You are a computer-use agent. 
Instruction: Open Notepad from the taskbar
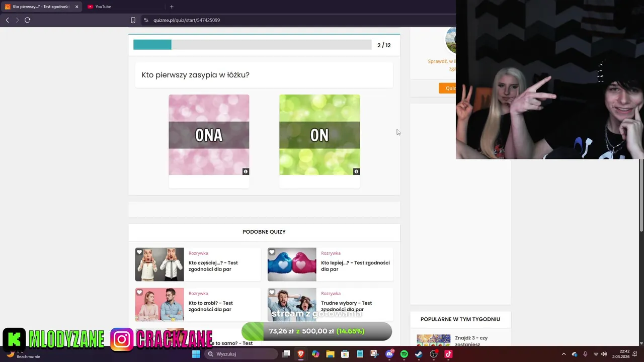pos(360,354)
